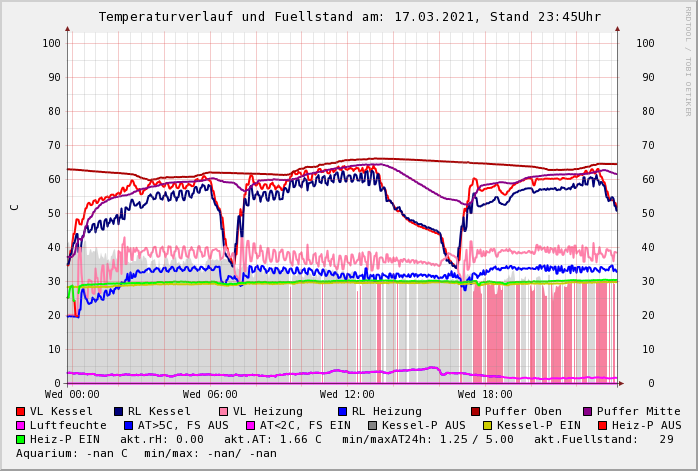Click the right axis value 40
The image size is (698, 471).
648,248
